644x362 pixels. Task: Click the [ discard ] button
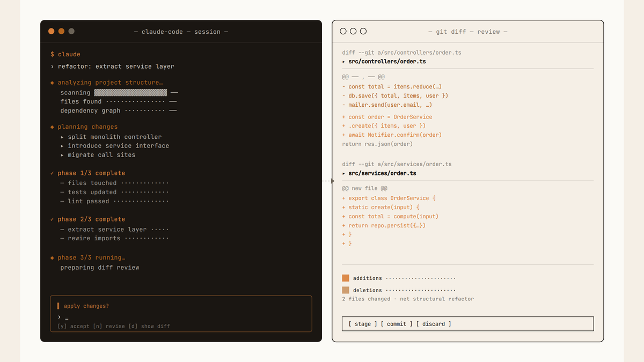434,324
